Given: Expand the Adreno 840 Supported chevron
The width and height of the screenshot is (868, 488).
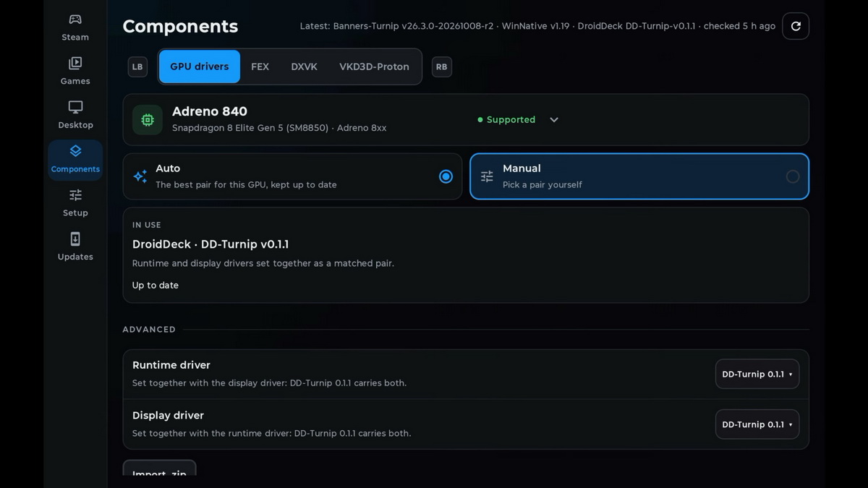Looking at the screenshot, I should 554,120.
